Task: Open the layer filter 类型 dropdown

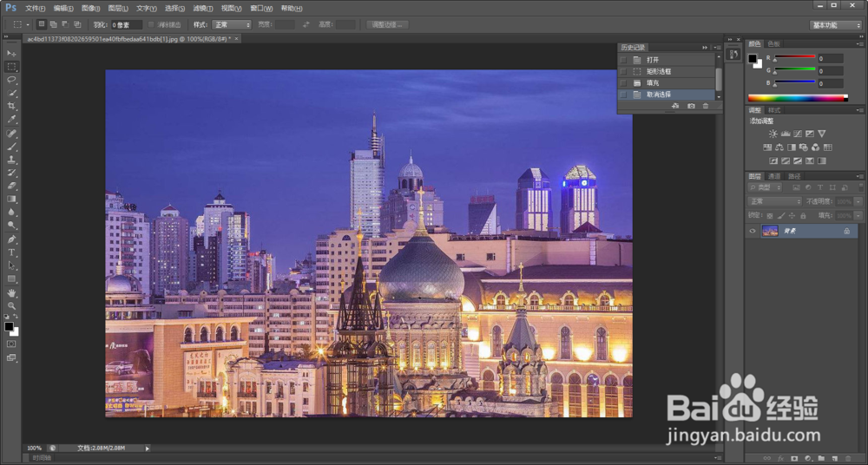Action: [x=765, y=188]
